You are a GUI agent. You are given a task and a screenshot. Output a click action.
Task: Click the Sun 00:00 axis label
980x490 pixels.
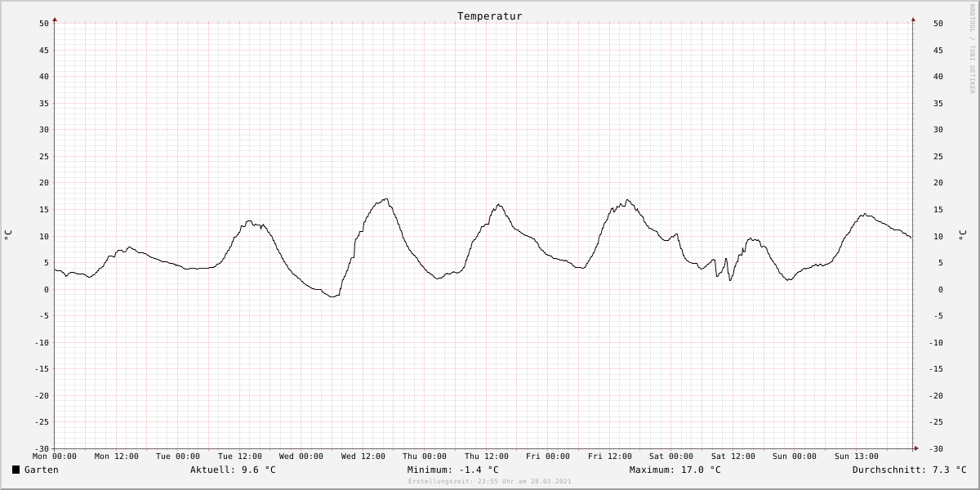tap(795, 457)
